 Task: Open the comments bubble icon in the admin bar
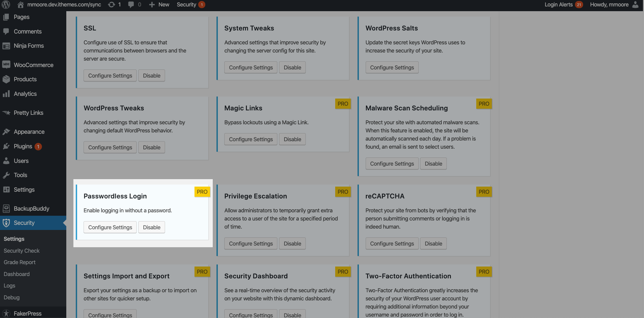pyautogui.click(x=131, y=4)
